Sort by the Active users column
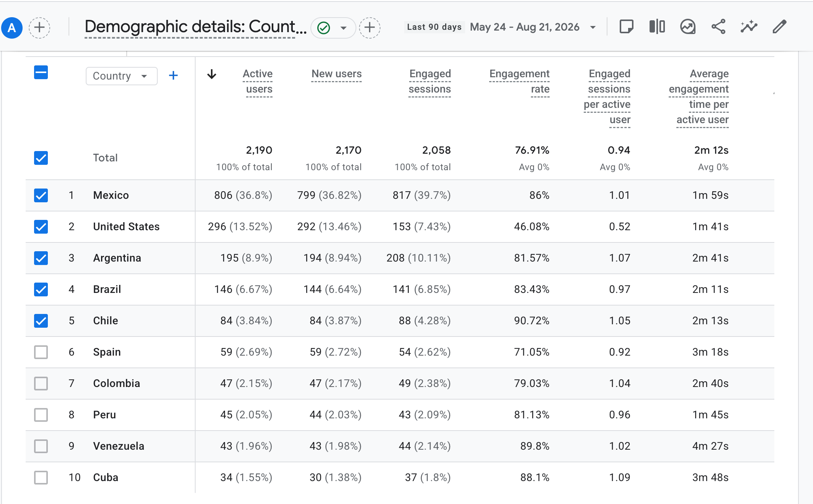 [x=258, y=81]
